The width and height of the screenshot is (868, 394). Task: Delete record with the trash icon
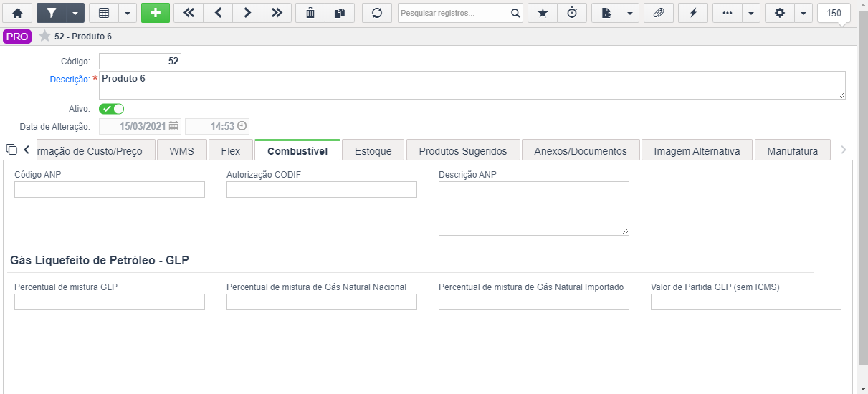(310, 13)
